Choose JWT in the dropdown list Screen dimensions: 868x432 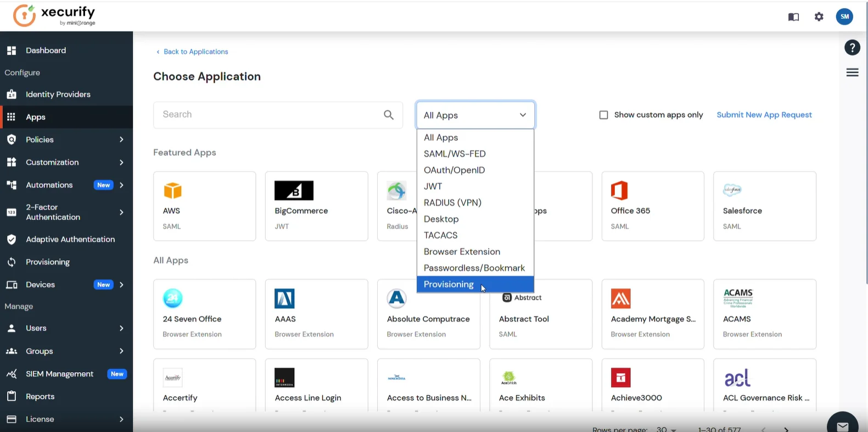click(475, 186)
